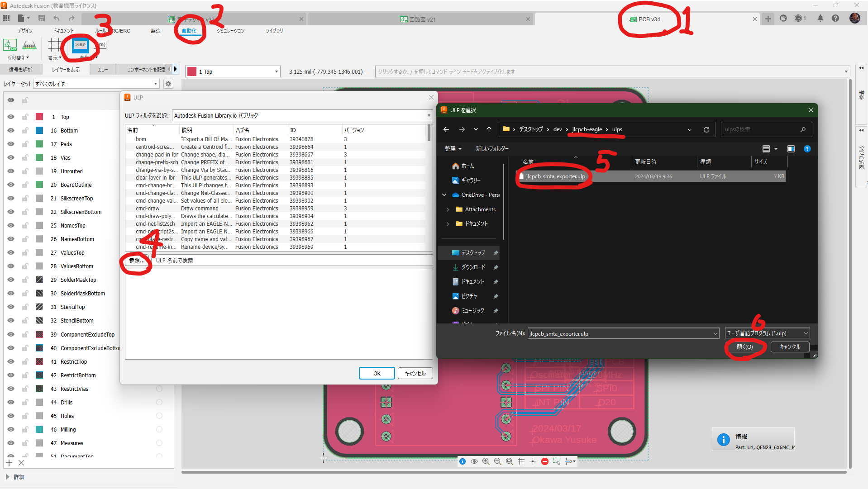
Task: Select the jlcpcb_smta_exporter.ulp file
Action: [x=555, y=176]
